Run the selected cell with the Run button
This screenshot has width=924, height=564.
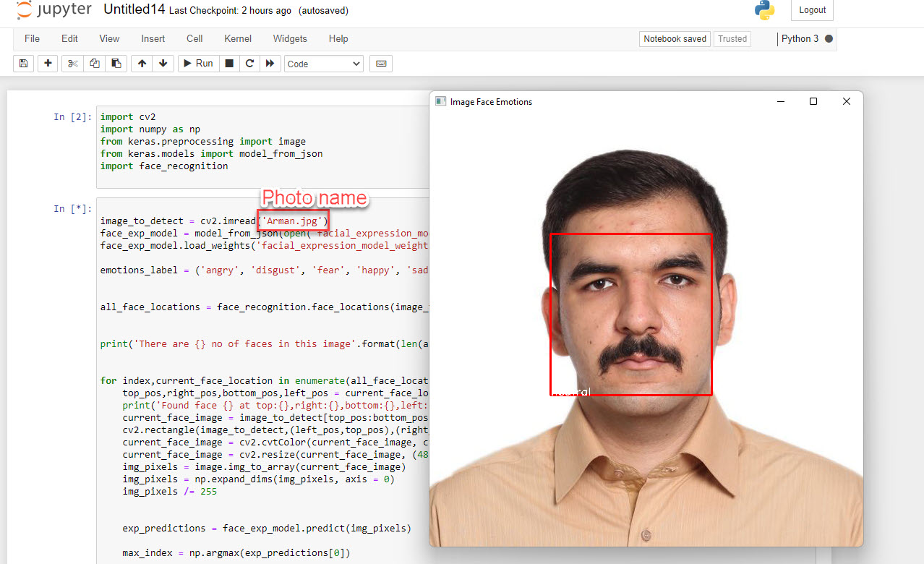197,63
